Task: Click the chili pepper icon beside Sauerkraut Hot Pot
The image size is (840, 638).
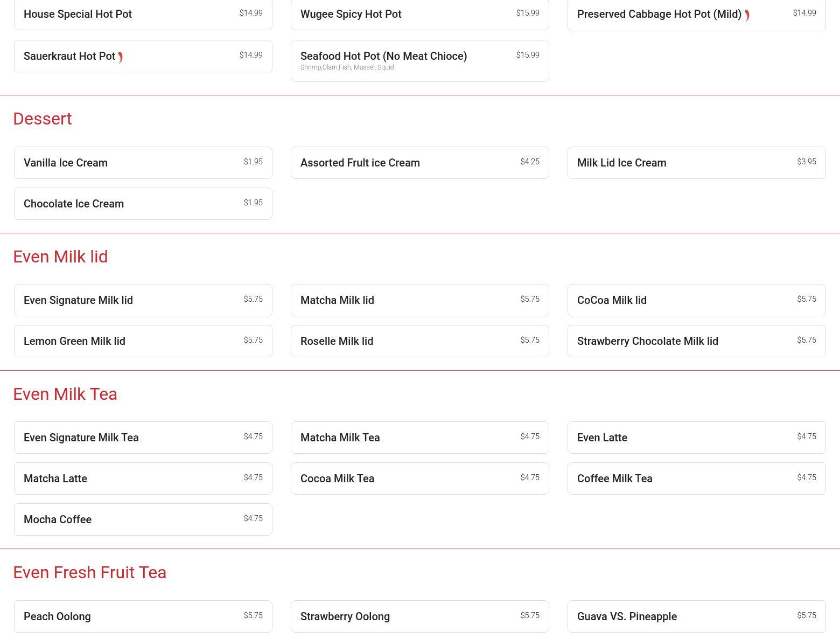Action: coord(121,57)
